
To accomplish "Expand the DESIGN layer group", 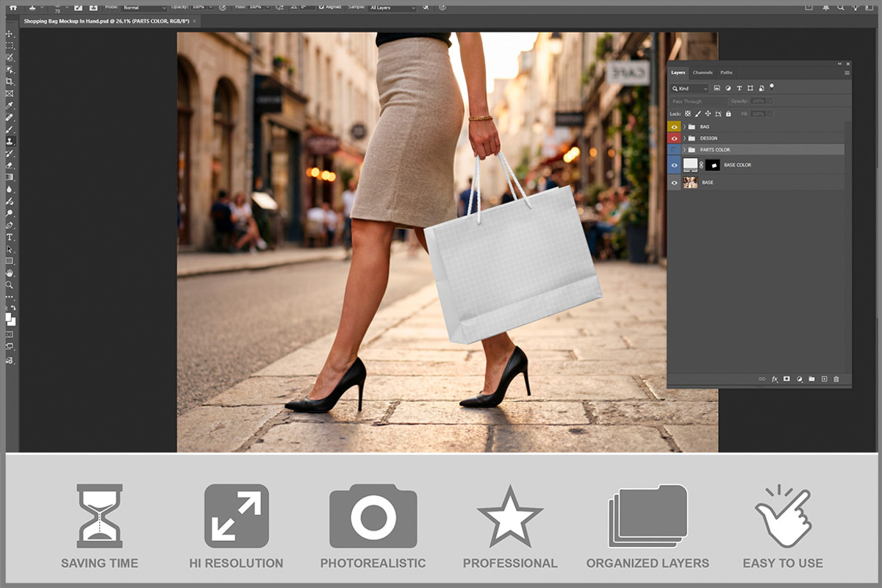I will pos(684,138).
